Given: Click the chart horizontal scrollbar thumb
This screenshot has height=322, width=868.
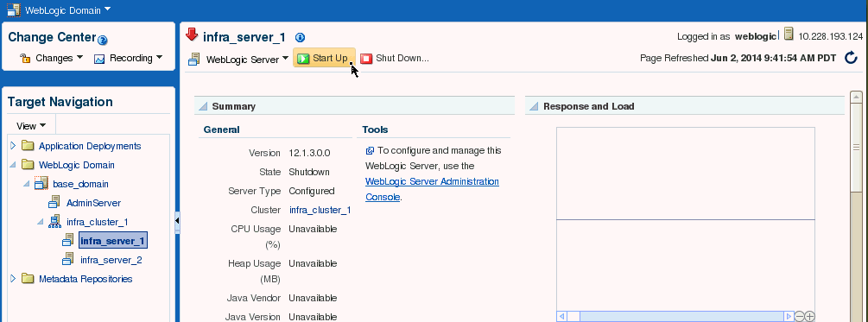Looking at the screenshot, I should 573,317.
